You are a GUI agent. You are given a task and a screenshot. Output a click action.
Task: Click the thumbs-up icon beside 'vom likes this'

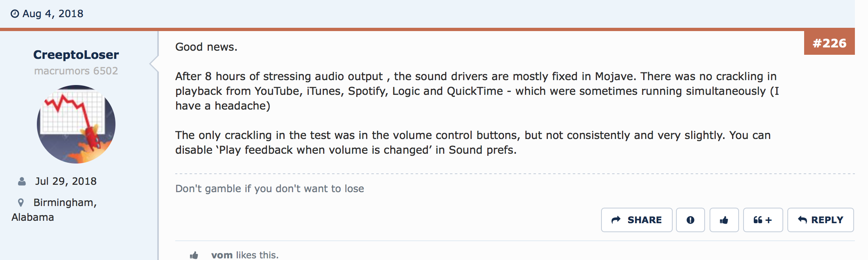[194, 256]
